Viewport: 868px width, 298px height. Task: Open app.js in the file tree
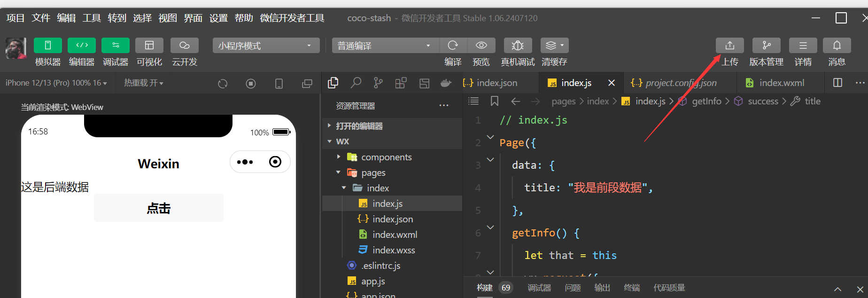pyautogui.click(x=373, y=282)
